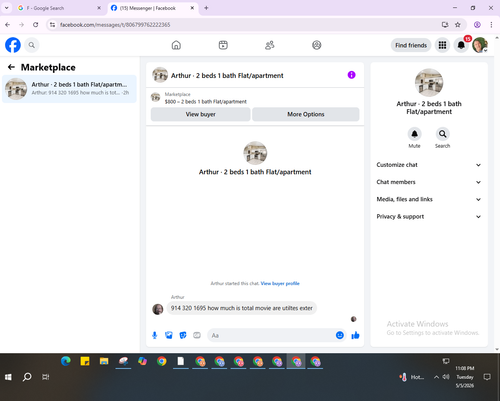Open a new Chrome tab
Viewport: 500px width, 401px height.
pyautogui.click(x=206, y=8)
